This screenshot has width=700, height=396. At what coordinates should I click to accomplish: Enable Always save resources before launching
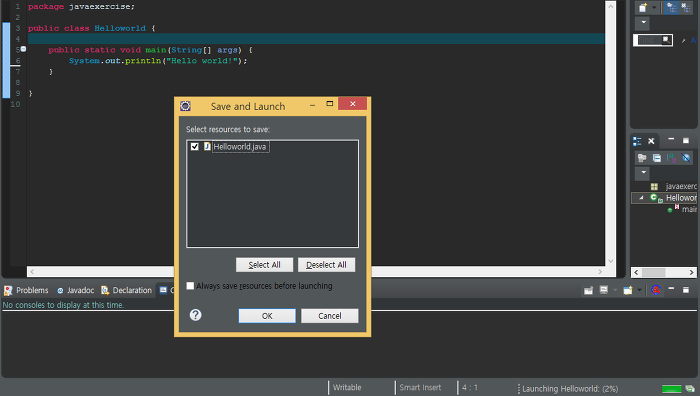pyautogui.click(x=190, y=286)
